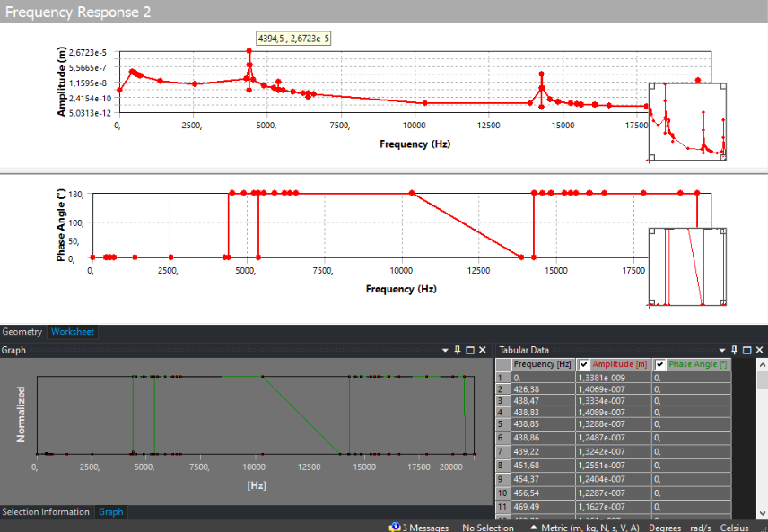Close the Graph panel
Image resolution: width=768 pixels, height=532 pixels.
click(483, 350)
